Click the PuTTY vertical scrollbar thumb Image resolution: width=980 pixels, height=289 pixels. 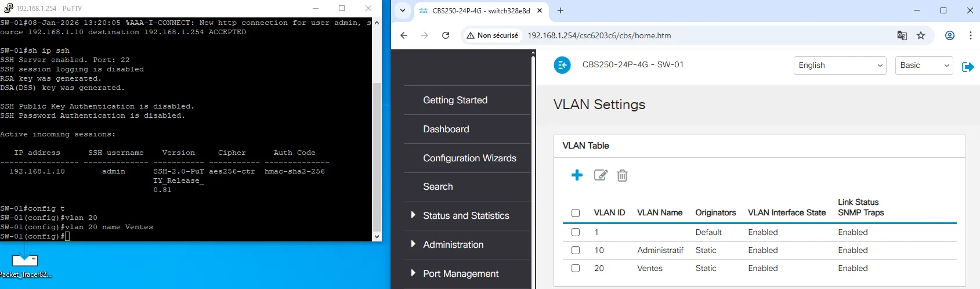click(377, 157)
